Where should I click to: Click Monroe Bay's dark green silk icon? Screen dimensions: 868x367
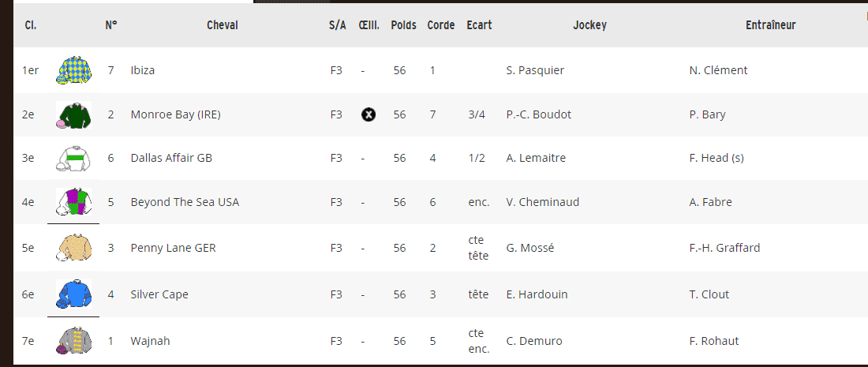click(73, 115)
